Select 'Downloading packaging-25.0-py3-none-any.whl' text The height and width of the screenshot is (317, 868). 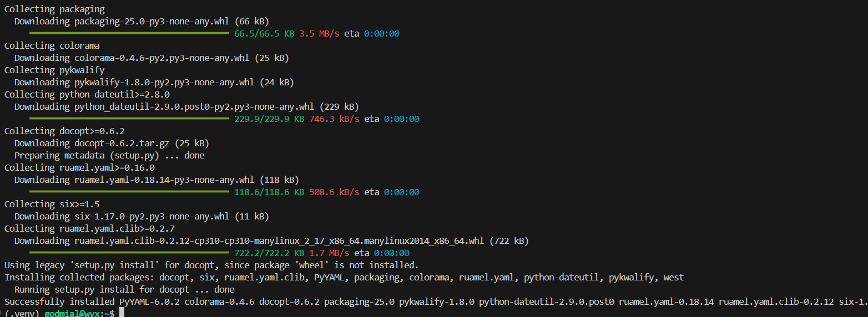pyautogui.click(x=122, y=22)
